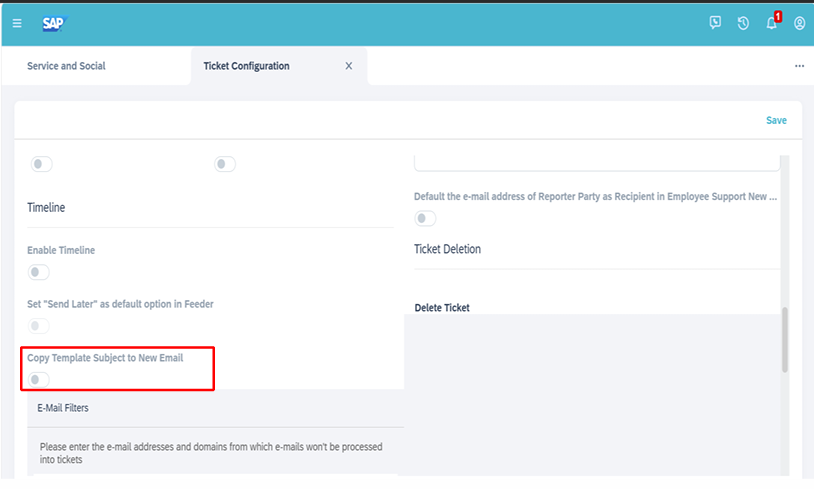The width and height of the screenshot is (814, 489).
Task: Click the SAP logo
Action: 54,23
